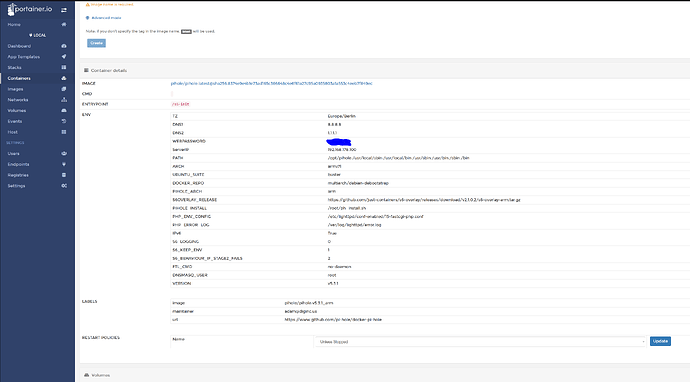690x382 pixels.
Task: Click the SETTINGS sidebar section heading
Action: [x=15, y=143]
